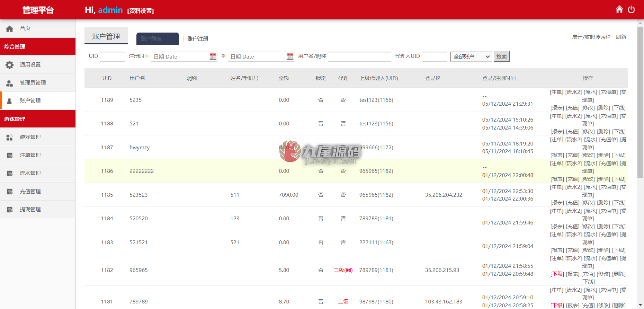Screen dimensions: 644x309
Task: Click [下线] for user 521
Action: (x=619, y=132)
